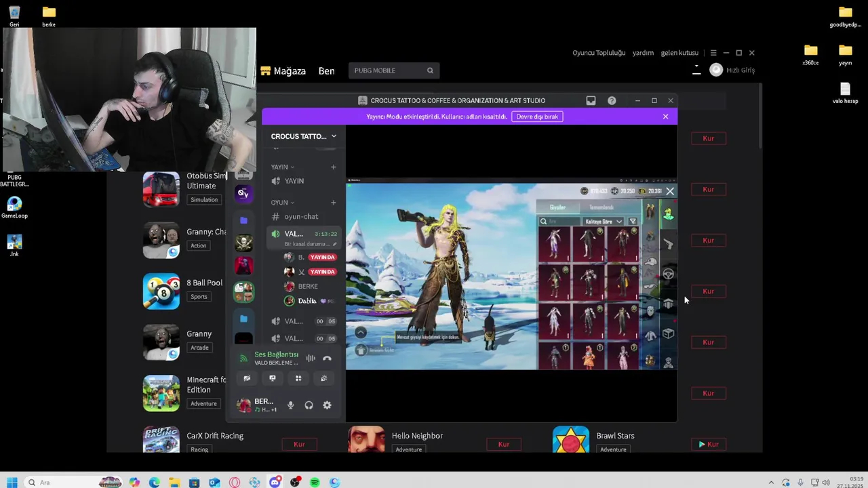
Task: Toggle camera in voice panel
Action: click(247, 378)
